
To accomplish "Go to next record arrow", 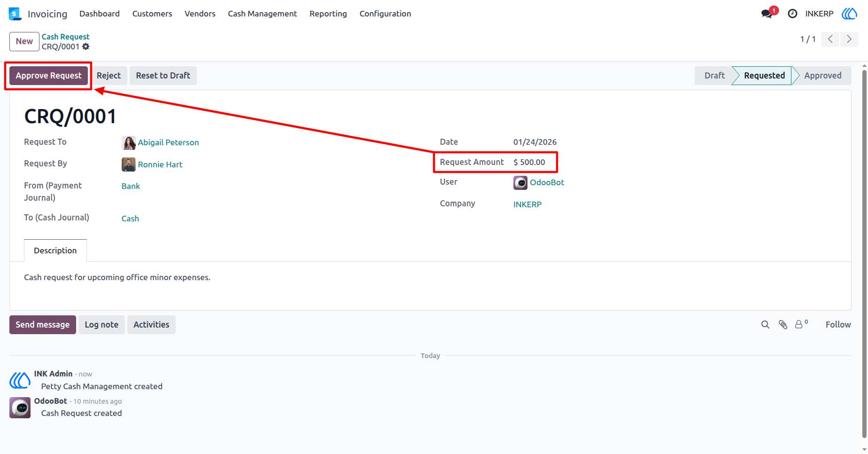I will coord(849,39).
